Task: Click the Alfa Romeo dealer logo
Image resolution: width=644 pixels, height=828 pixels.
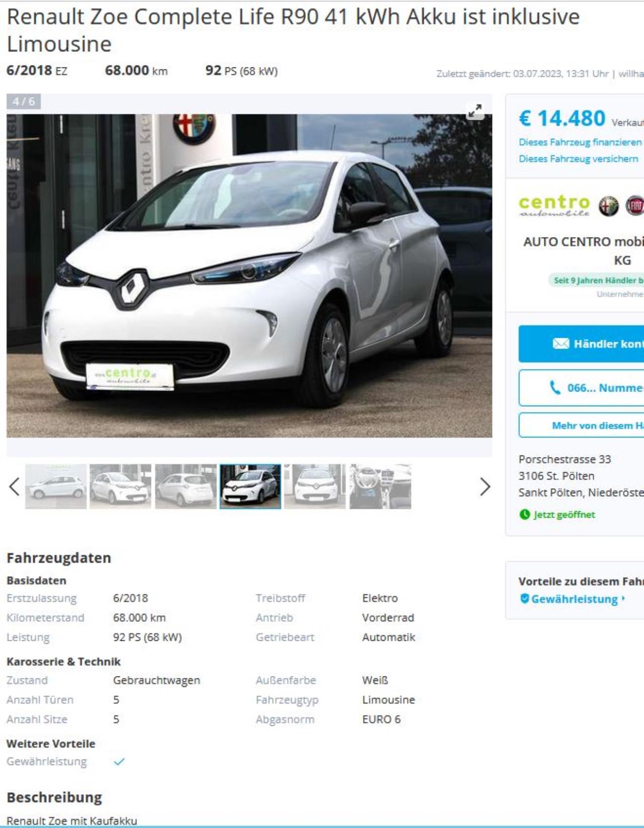Action: (608, 206)
